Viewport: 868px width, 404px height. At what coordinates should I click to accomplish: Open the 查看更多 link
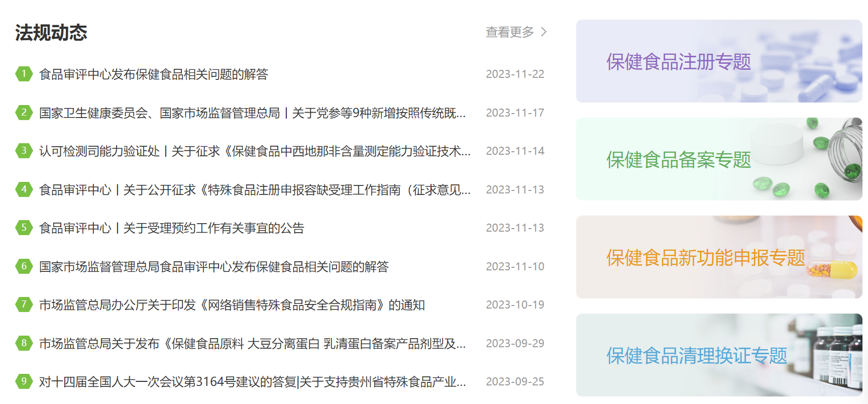tap(509, 32)
